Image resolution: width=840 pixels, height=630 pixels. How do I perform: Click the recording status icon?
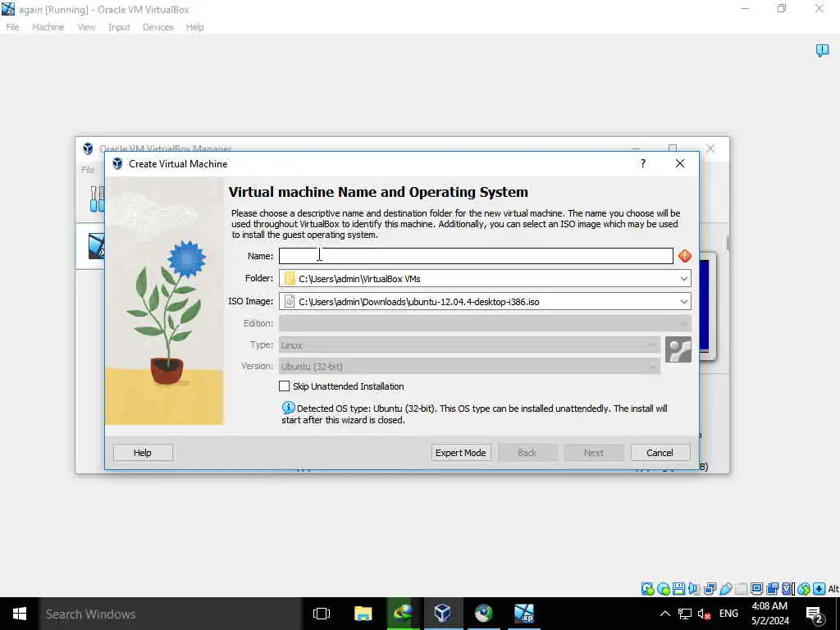coord(772,589)
